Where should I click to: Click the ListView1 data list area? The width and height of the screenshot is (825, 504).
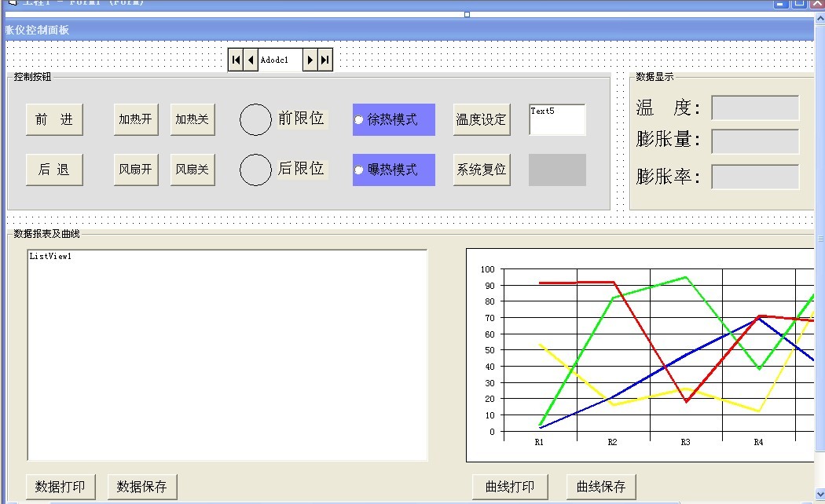[227, 355]
